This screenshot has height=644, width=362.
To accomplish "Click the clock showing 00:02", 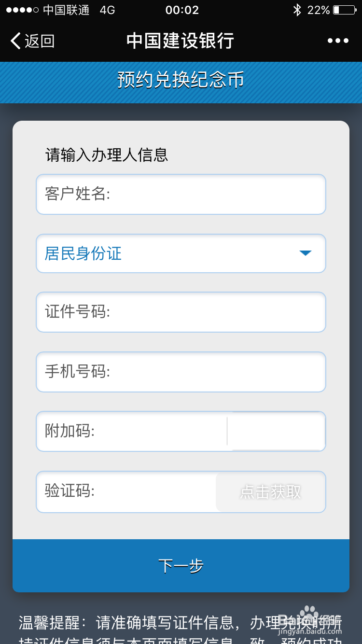I will pos(182,10).
